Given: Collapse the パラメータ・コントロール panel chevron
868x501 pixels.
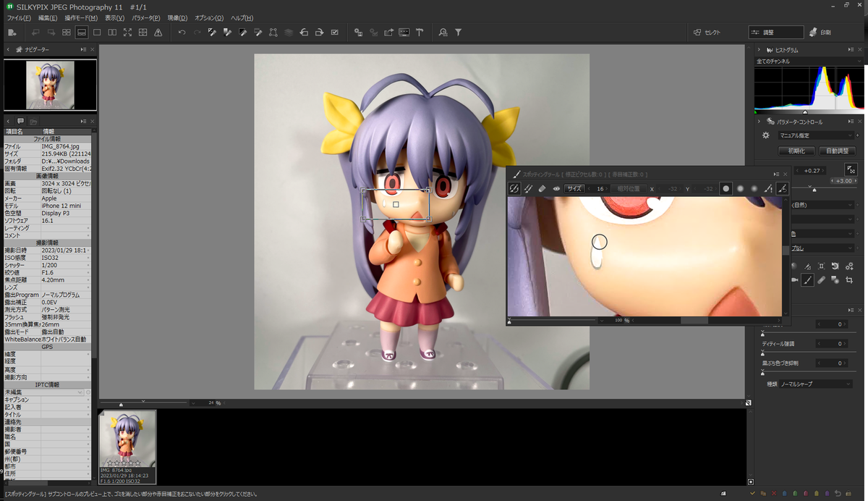Looking at the screenshot, I should click(759, 122).
